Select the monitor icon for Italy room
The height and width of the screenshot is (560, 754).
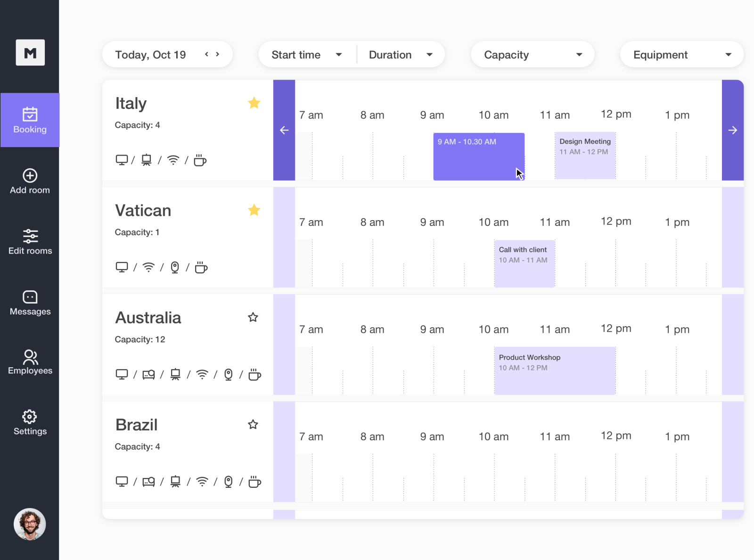click(122, 160)
